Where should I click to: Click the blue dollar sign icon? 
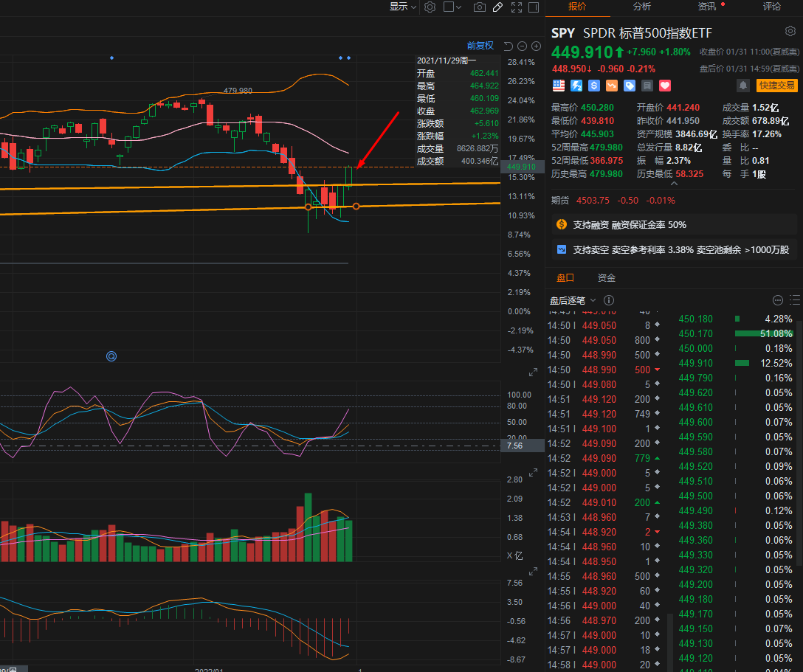coord(594,86)
